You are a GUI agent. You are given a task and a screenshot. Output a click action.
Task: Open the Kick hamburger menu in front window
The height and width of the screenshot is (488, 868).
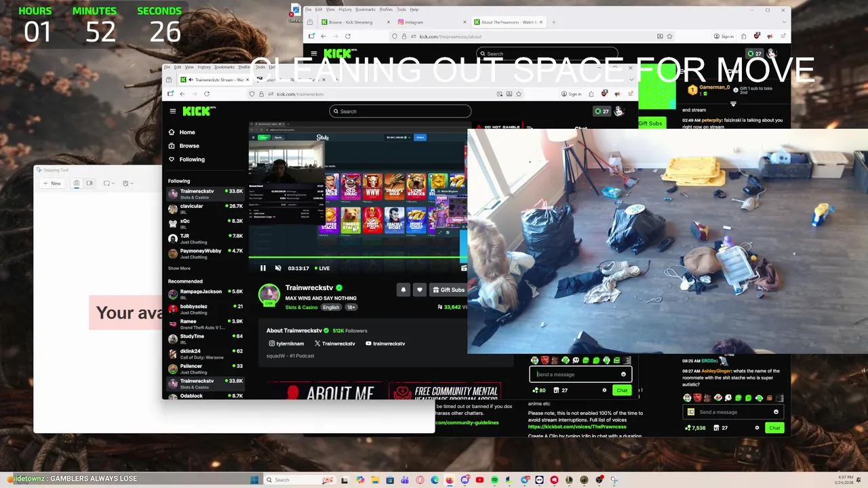click(x=173, y=111)
